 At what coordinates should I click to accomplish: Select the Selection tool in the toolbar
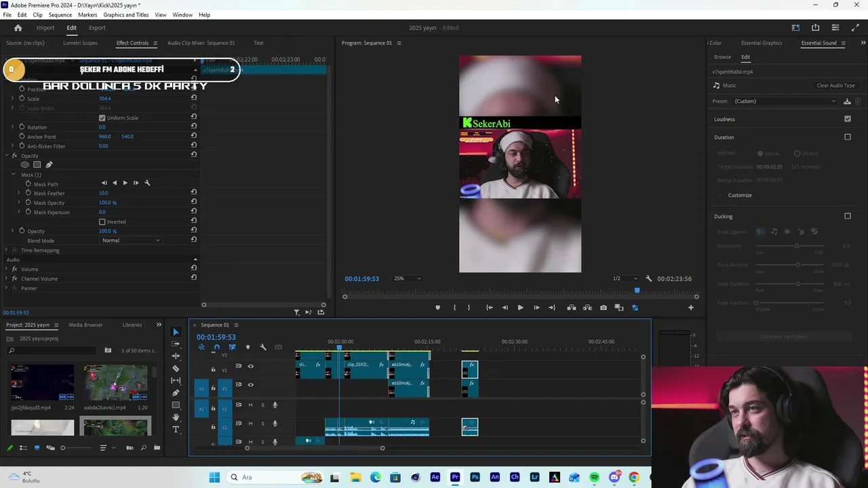[176, 331]
